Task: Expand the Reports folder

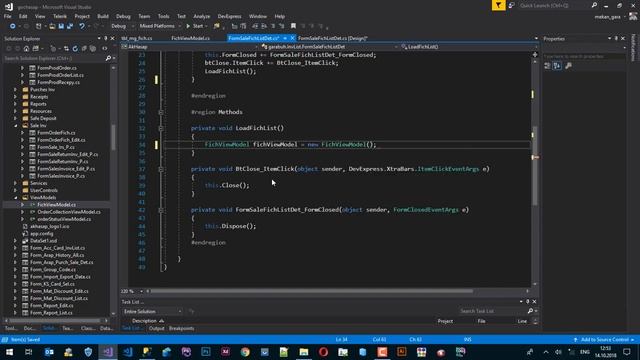Action: pyautogui.click(x=16, y=104)
